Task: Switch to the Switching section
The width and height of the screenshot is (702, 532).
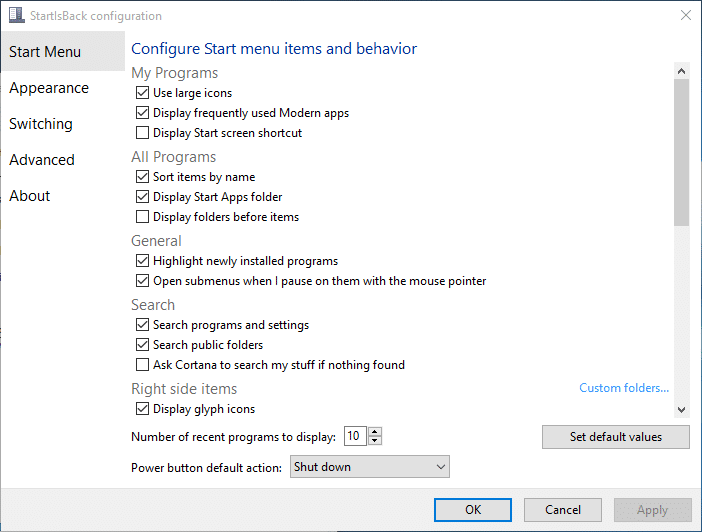Action: click(x=41, y=124)
